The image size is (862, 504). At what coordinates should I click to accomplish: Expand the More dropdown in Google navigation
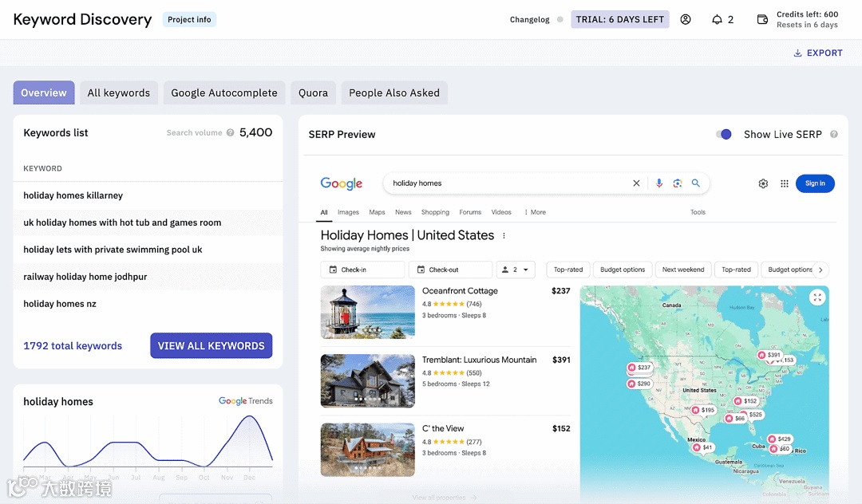[x=534, y=211]
